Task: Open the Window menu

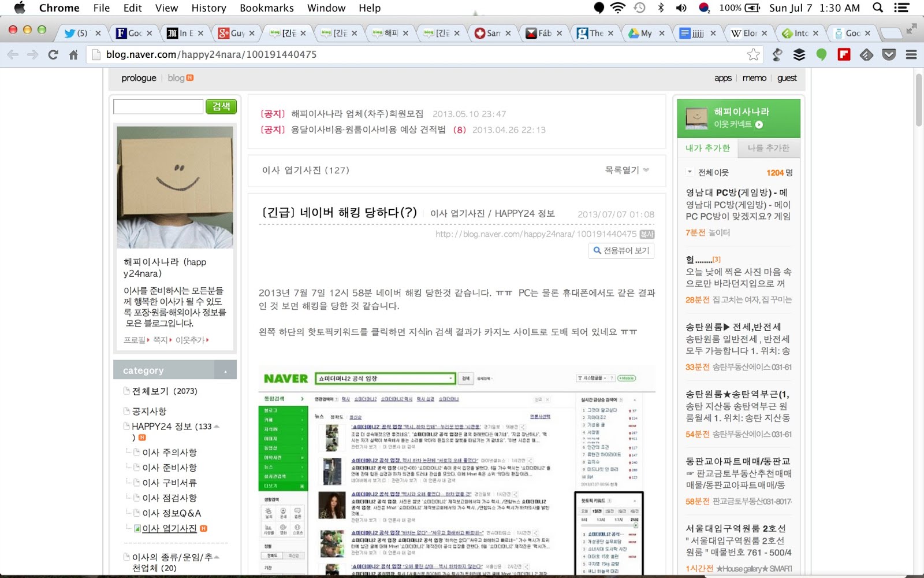Action: 326,8
